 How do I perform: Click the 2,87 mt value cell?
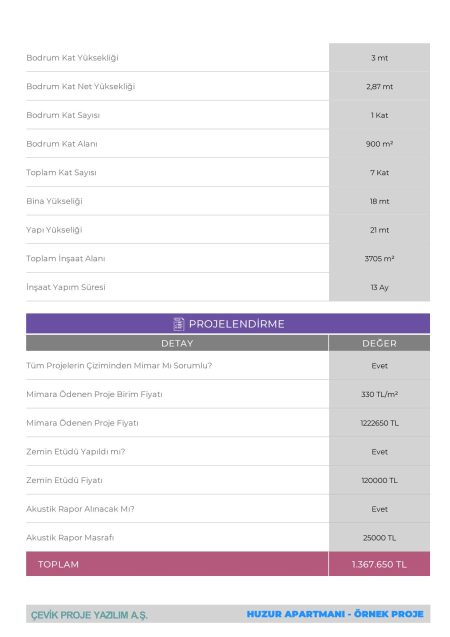(379, 87)
